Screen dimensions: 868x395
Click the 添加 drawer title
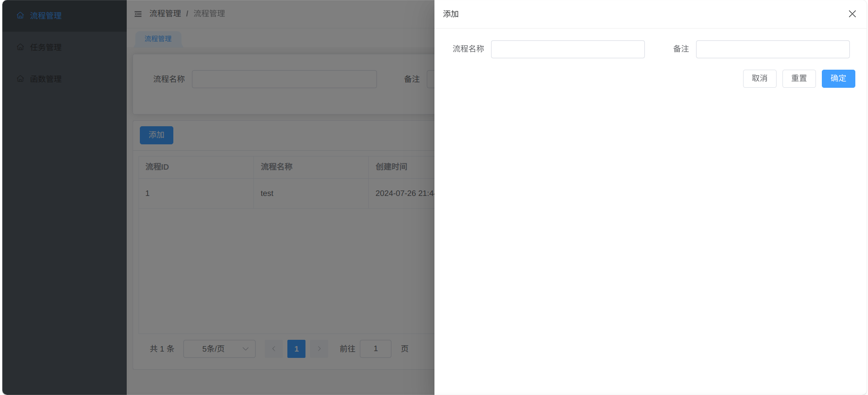[451, 14]
